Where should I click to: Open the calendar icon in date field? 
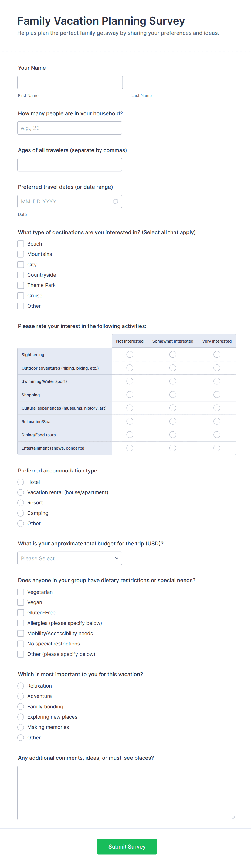click(116, 202)
